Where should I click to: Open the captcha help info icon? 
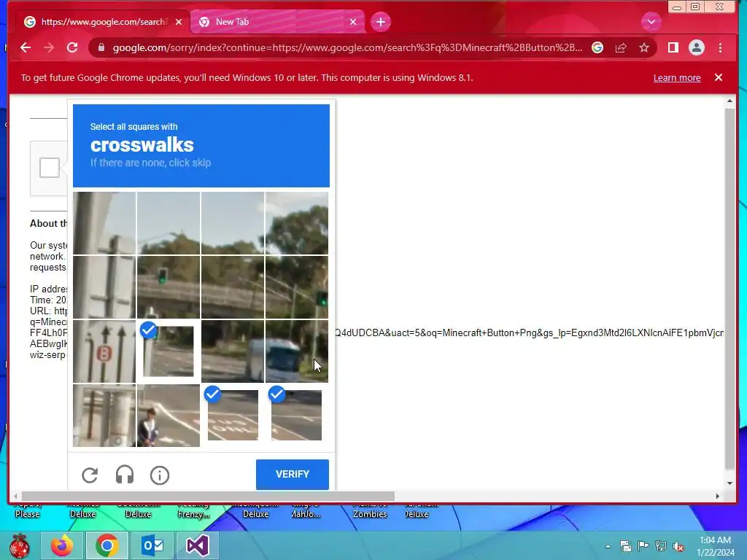[x=160, y=475]
